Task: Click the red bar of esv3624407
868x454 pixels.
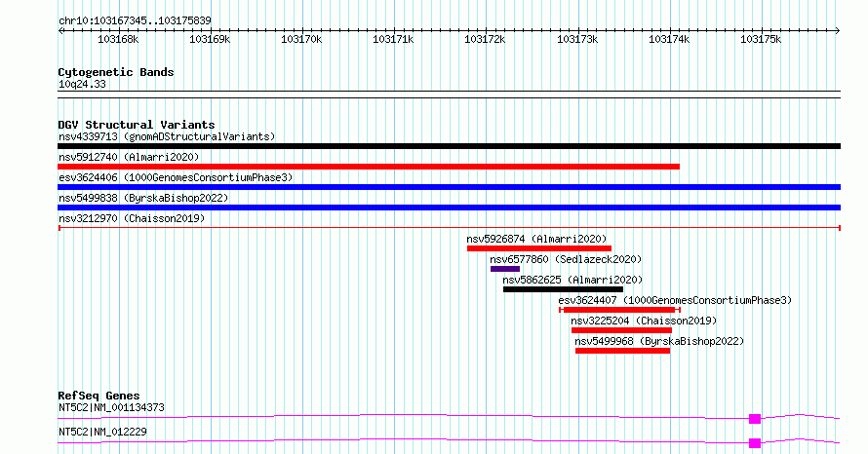Action: tap(619, 310)
